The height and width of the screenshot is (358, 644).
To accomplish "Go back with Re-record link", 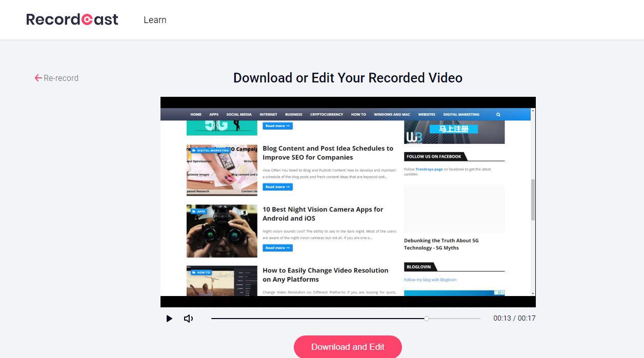I will (56, 78).
